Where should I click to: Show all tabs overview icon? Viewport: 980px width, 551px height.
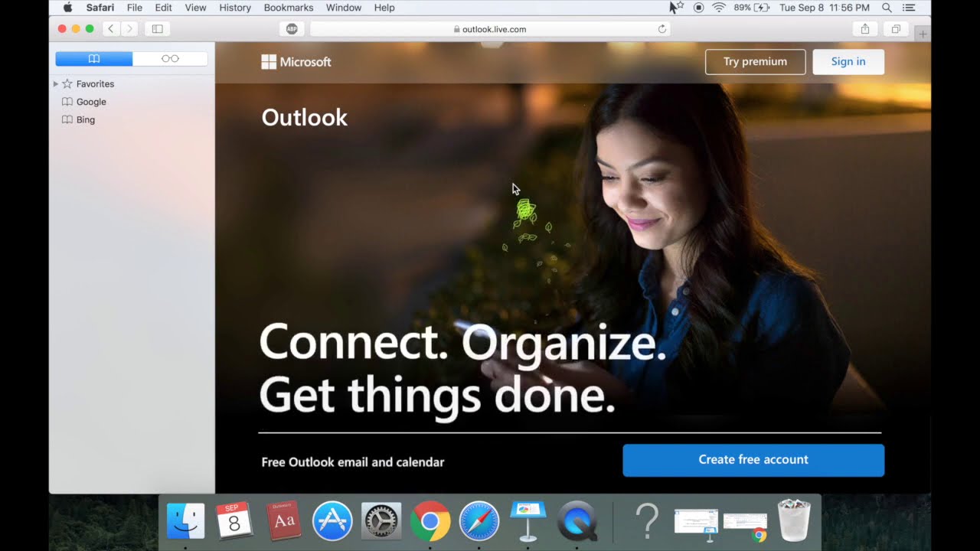click(x=895, y=29)
